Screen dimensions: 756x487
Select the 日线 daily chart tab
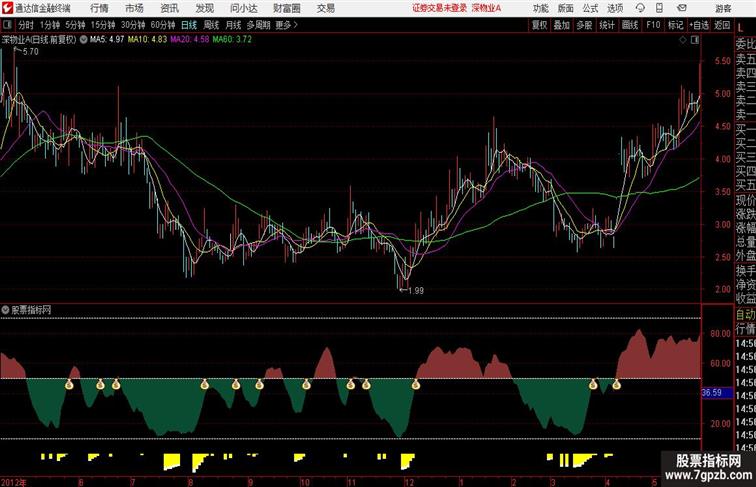click(189, 25)
